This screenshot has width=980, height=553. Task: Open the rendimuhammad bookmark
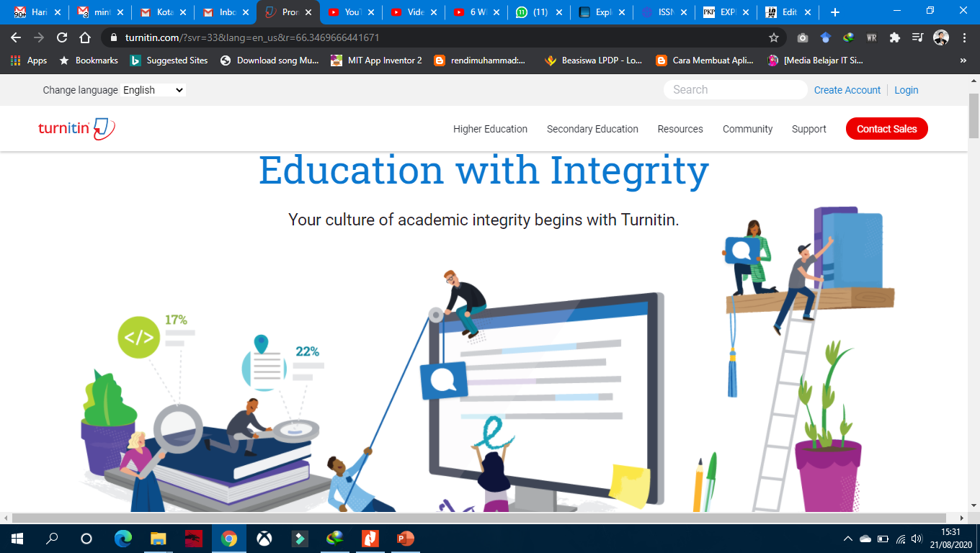coord(480,60)
